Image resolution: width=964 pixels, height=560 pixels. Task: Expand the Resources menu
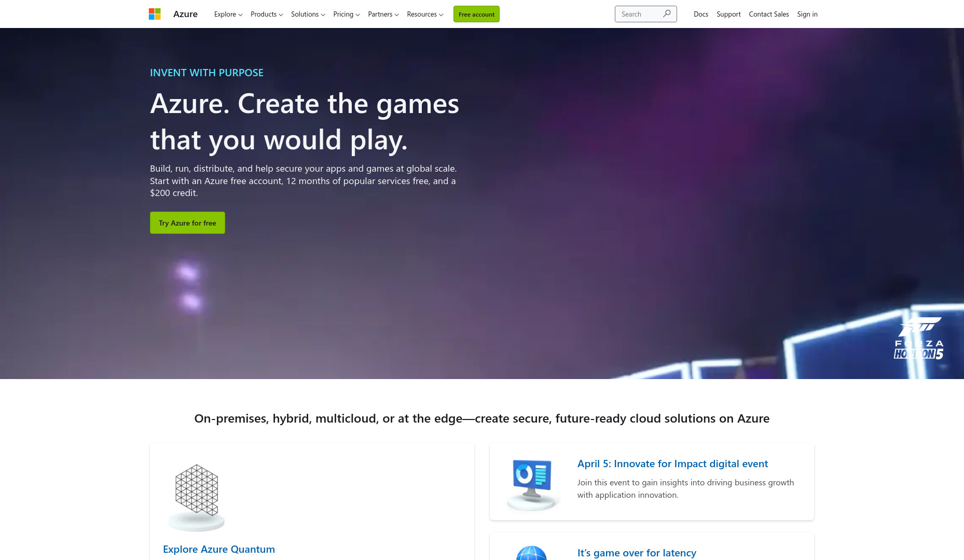pos(425,14)
